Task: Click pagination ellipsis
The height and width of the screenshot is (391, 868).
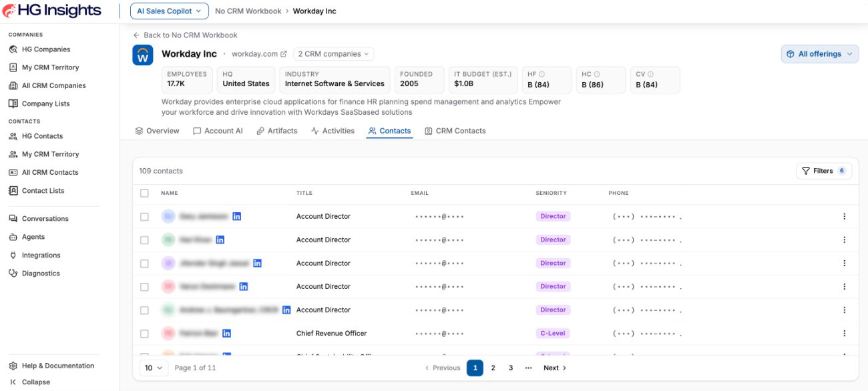Action: point(529,368)
